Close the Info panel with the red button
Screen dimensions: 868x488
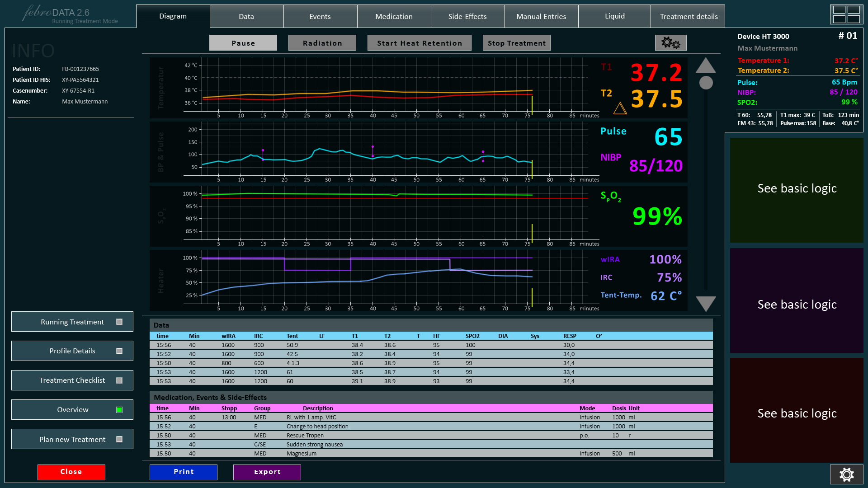pos(71,472)
